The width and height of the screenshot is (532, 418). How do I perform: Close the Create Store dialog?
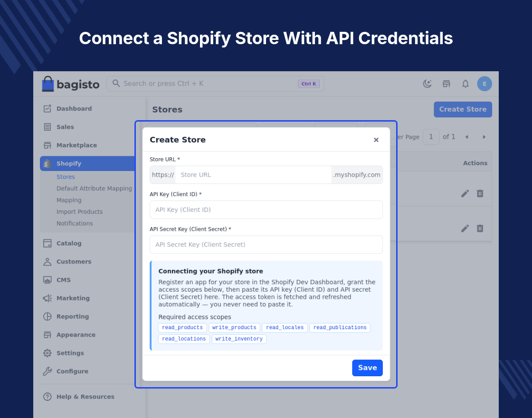(x=376, y=140)
